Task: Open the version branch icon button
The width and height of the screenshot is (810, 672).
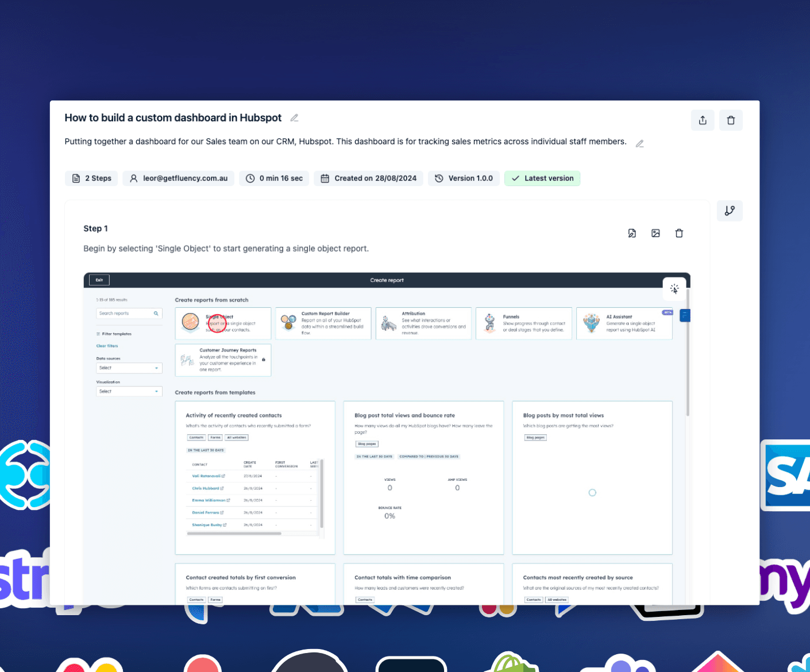Action: [730, 211]
